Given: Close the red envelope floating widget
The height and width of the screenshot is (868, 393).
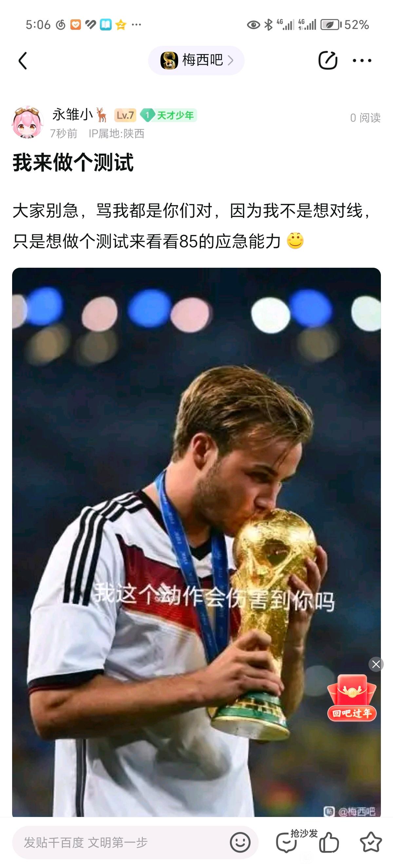Looking at the screenshot, I should coord(376,664).
